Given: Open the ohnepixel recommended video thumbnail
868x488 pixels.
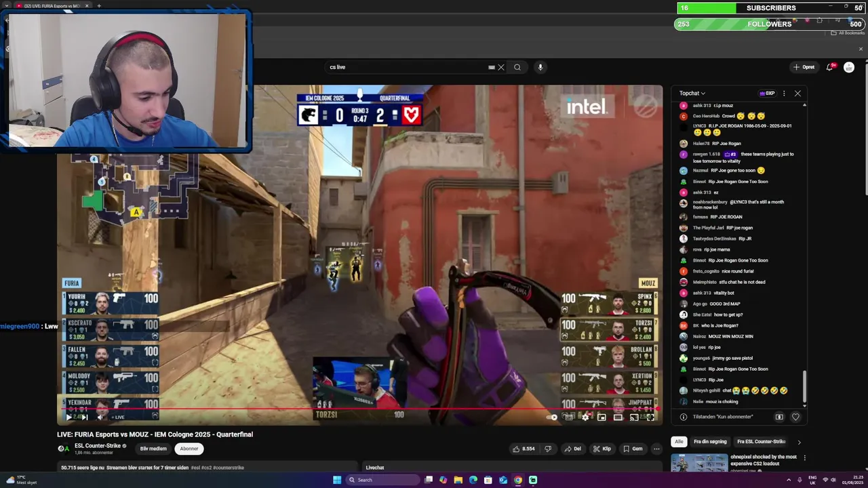Looking at the screenshot, I should 699,462.
